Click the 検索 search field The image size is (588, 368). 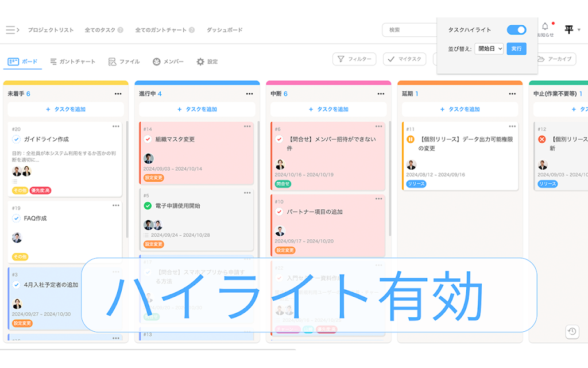409,30
